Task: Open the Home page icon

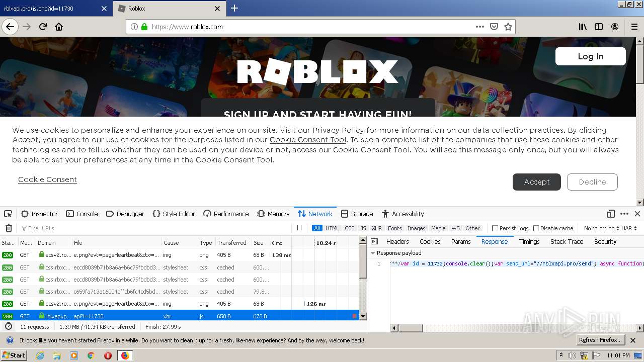Action: (59, 27)
